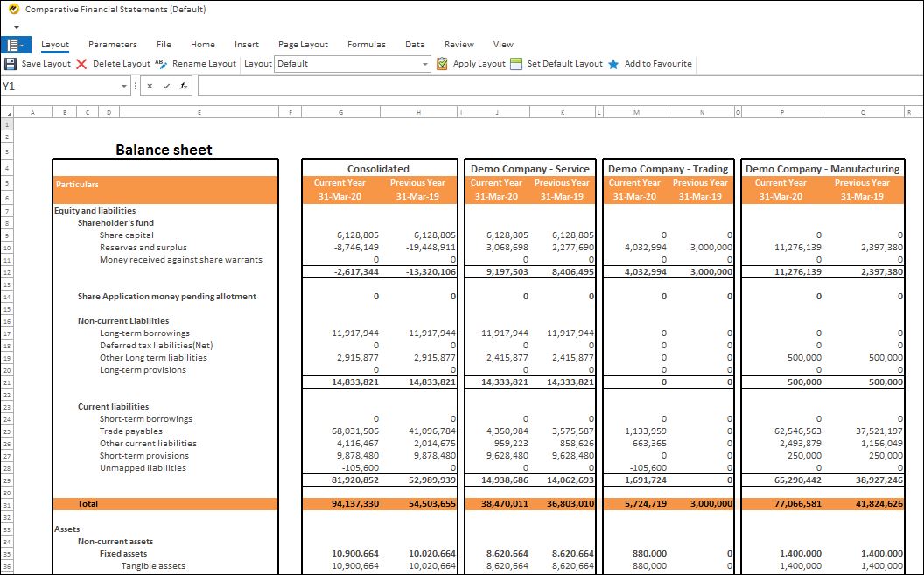Click the Set Default Layout icon

(x=516, y=63)
